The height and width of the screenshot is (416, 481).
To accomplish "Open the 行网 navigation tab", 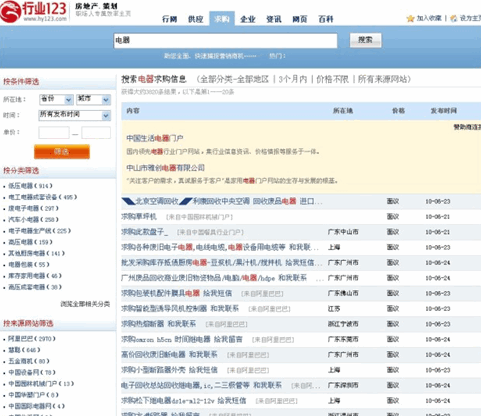I will click(x=170, y=19).
